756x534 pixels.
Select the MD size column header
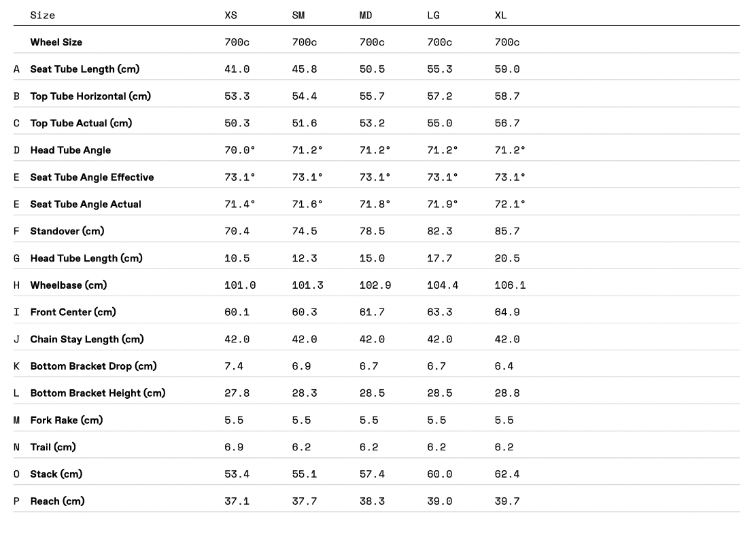pos(366,16)
